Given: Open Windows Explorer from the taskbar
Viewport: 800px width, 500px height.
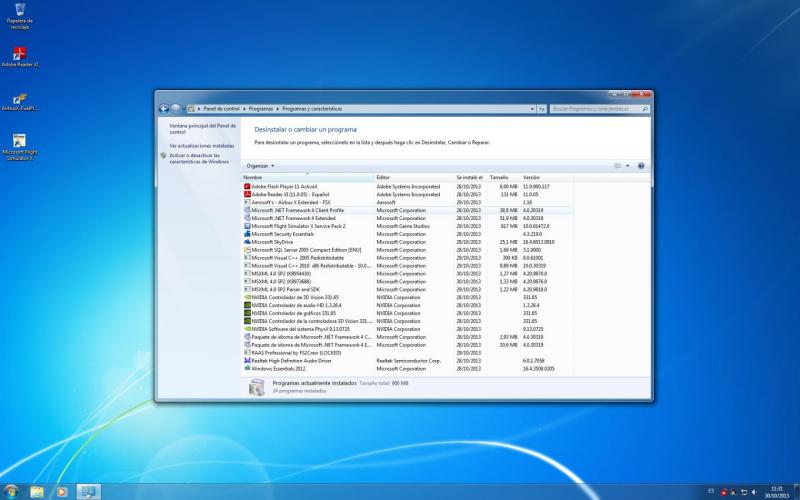Looking at the screenshot, I should (x=37, y=492).
